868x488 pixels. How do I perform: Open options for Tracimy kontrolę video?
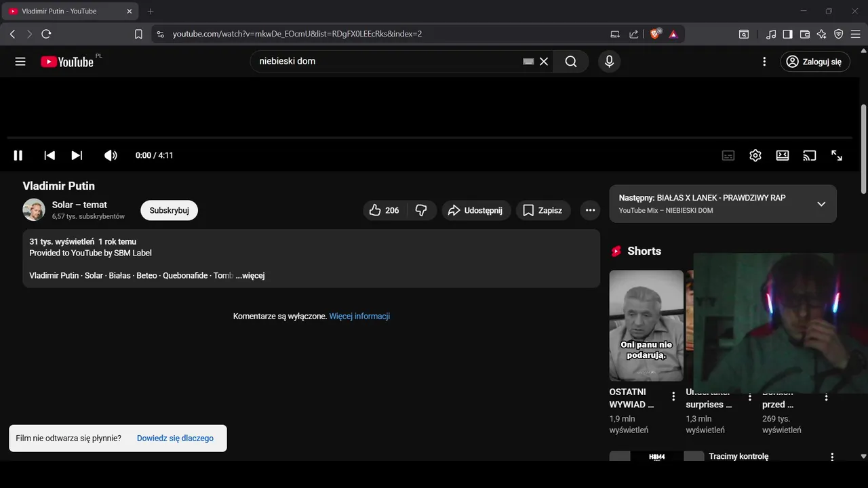[832, 457]
